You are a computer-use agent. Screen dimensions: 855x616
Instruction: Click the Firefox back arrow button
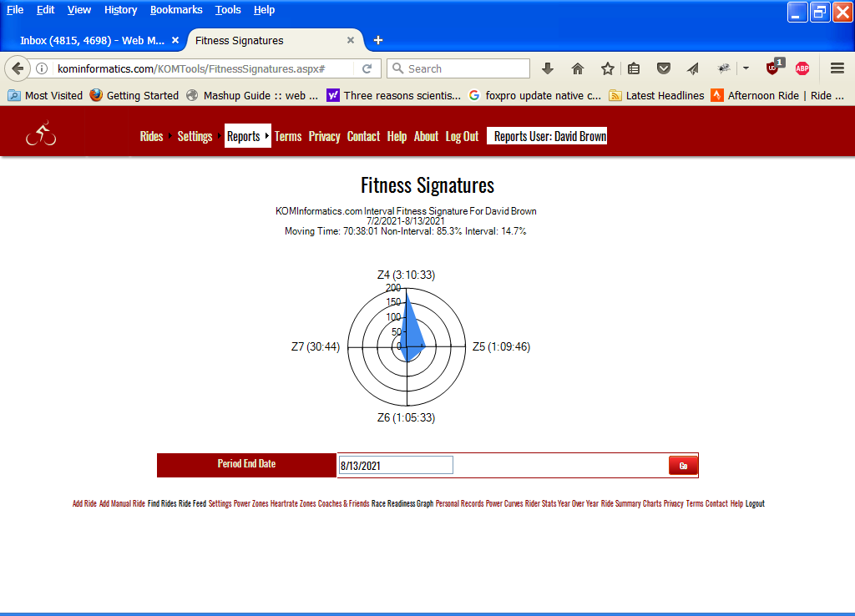tap(17, 68)
